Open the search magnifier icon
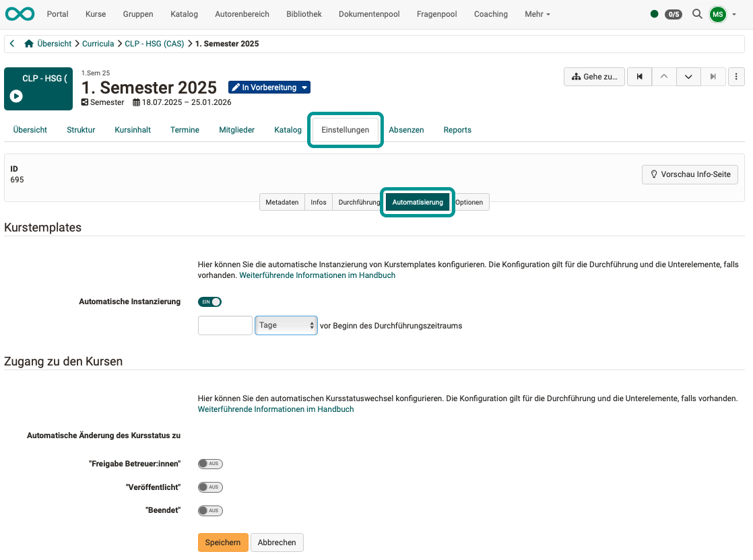Image resolution: width=753 pixels, height=560 pixels. coord(697,13)
